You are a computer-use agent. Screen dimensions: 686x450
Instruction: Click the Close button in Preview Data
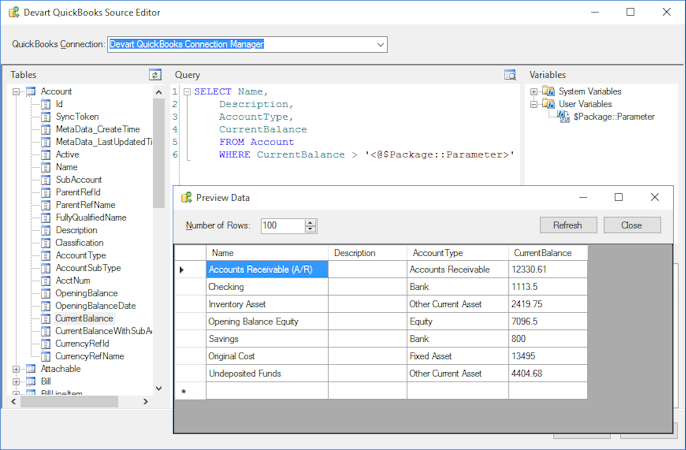[x=631, y=225]
